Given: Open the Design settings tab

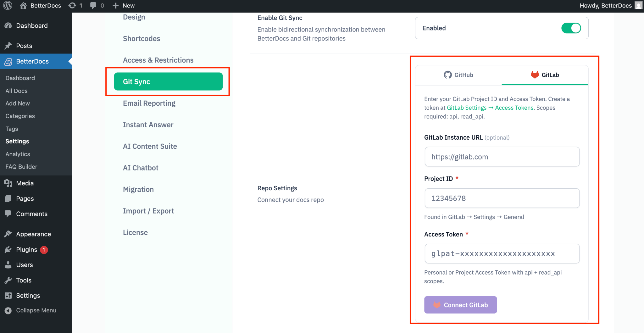Looking at the screenshot, I should click(x=134, y=17).
